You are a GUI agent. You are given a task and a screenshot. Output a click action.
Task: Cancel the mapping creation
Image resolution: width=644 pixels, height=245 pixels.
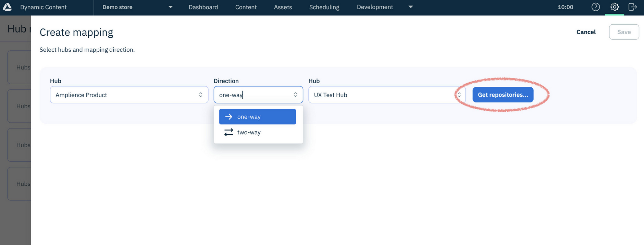[x=586, y=32]
